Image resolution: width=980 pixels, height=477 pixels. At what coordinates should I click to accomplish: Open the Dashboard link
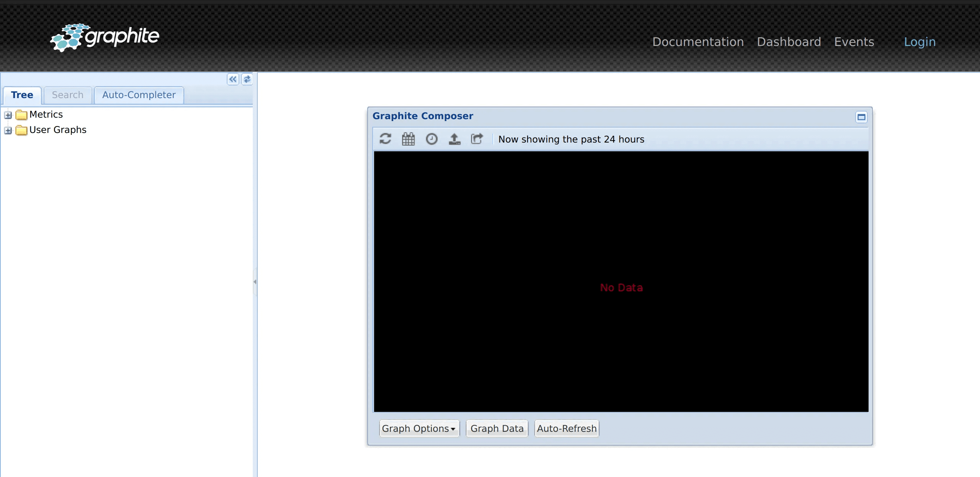tap(789, 42)
